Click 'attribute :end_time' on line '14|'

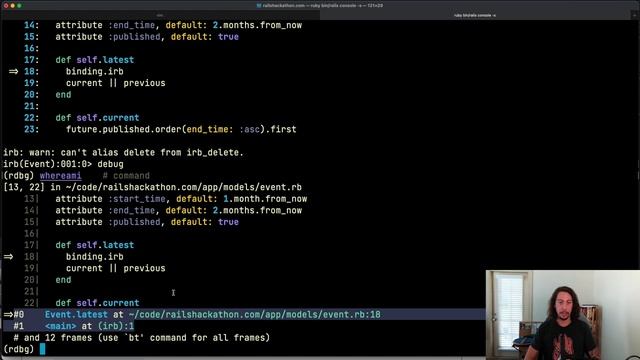tap(105, 210)
